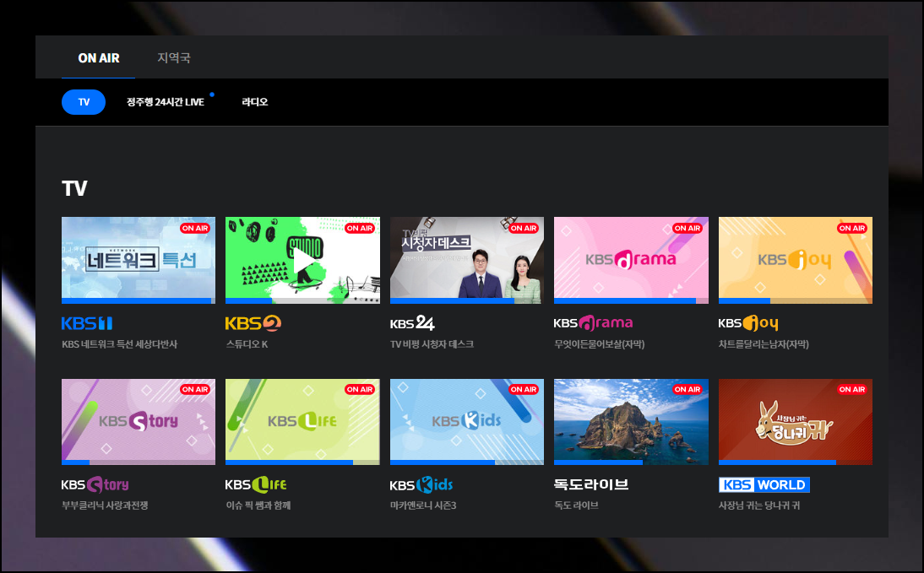Viewport: 924px width, 573px height.
Task: Click the 독도 라이브 program caption
Action: [576, 505]
